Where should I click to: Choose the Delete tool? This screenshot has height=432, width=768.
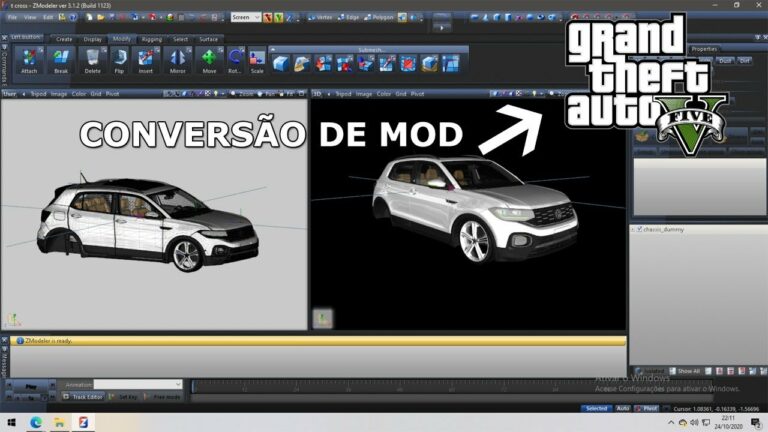click(92, 61)
